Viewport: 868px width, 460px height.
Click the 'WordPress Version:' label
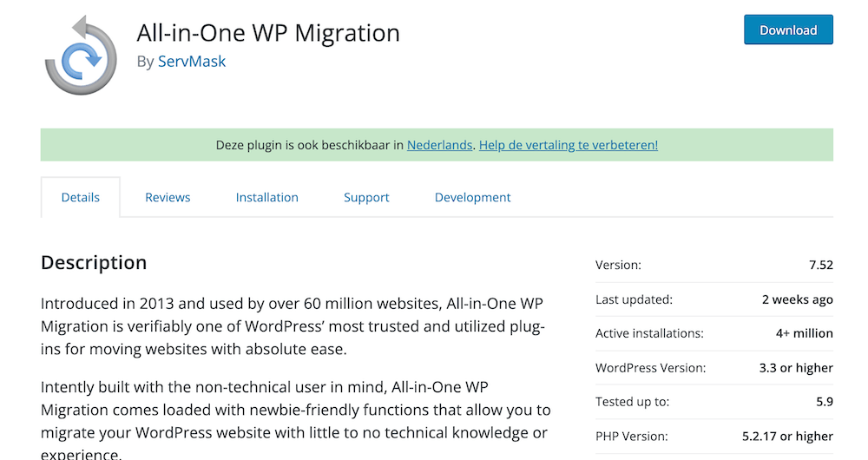[x=650, y=368]
